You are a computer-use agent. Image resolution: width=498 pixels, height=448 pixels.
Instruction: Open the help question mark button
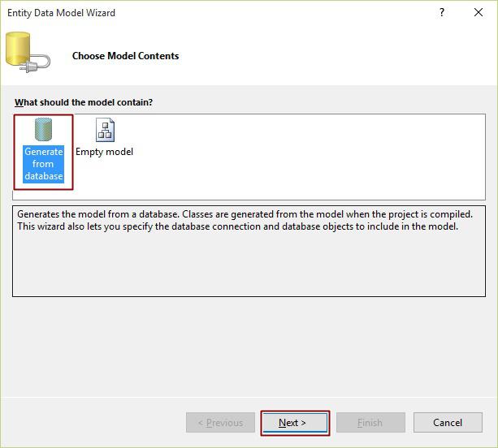(442, 12)
